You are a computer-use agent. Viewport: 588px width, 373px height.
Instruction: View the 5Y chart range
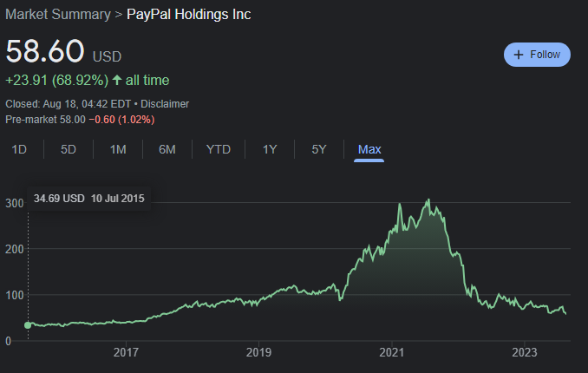click(x=319, y=149)
